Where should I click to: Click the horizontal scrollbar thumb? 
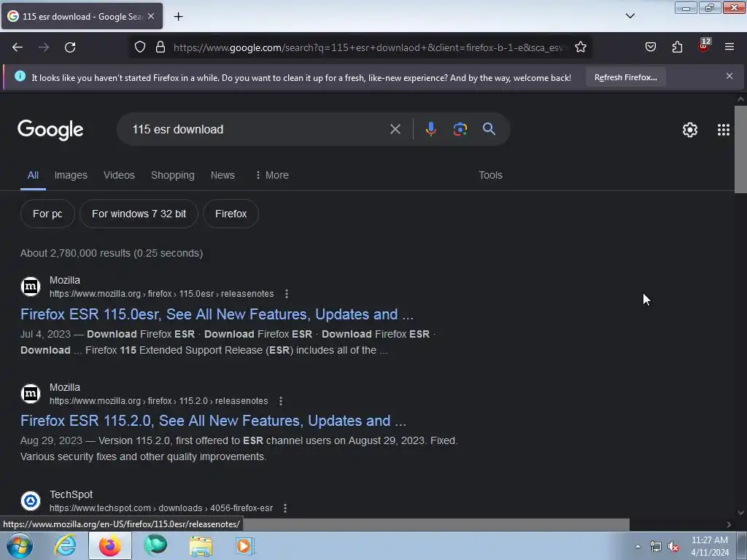point(436,524)
